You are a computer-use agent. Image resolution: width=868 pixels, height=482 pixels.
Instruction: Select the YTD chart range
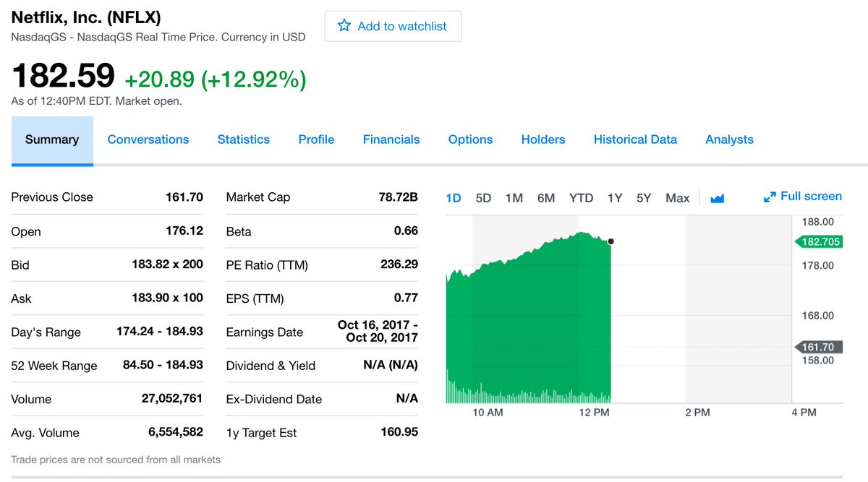click(581, 198)
